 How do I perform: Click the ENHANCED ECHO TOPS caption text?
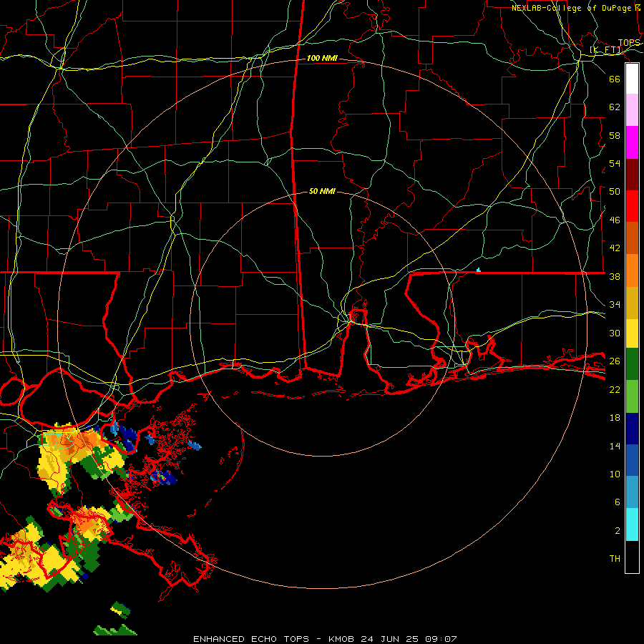[251, 639]
